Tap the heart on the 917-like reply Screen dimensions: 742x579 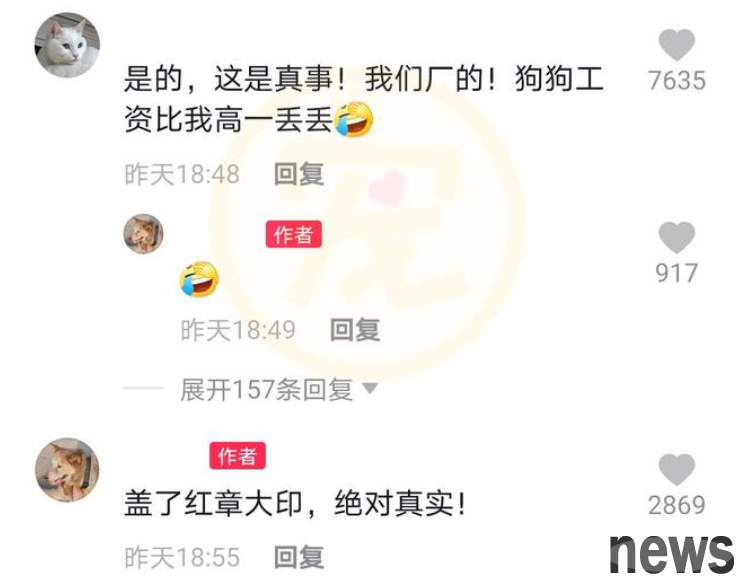[677, 237]
